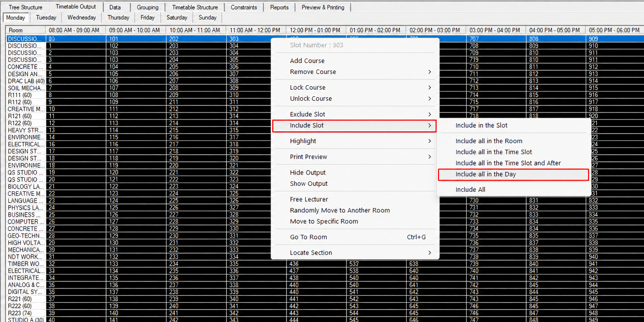Choose Show Output menu entry
644x322 pixels.
point(355,184)
